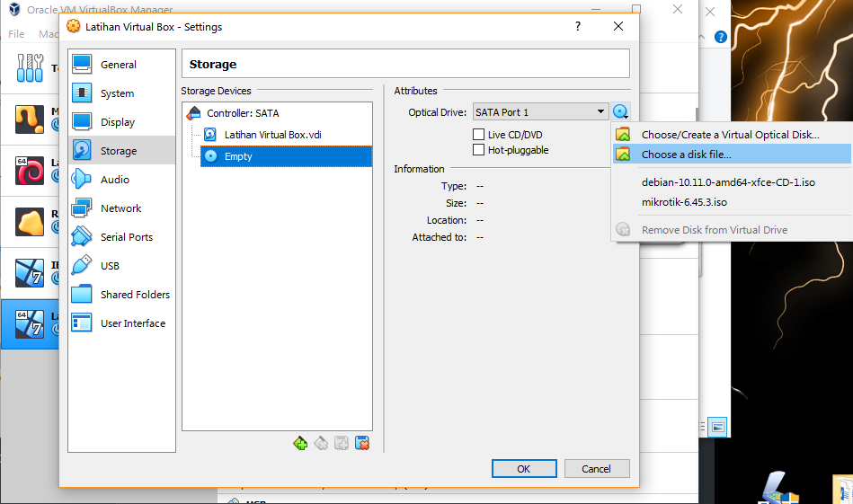Open the General settings category
The width and height of the screenshot is (853, 504).
pos(118,65)
